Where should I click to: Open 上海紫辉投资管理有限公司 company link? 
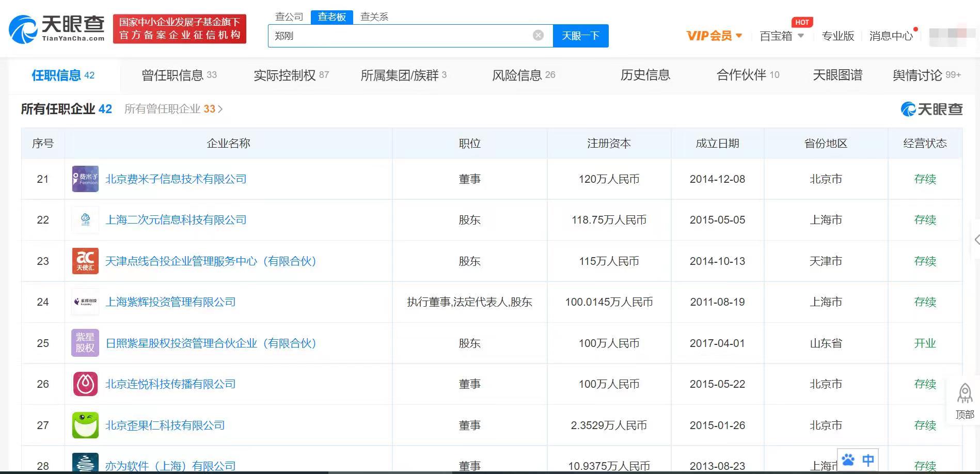[170, 302]
